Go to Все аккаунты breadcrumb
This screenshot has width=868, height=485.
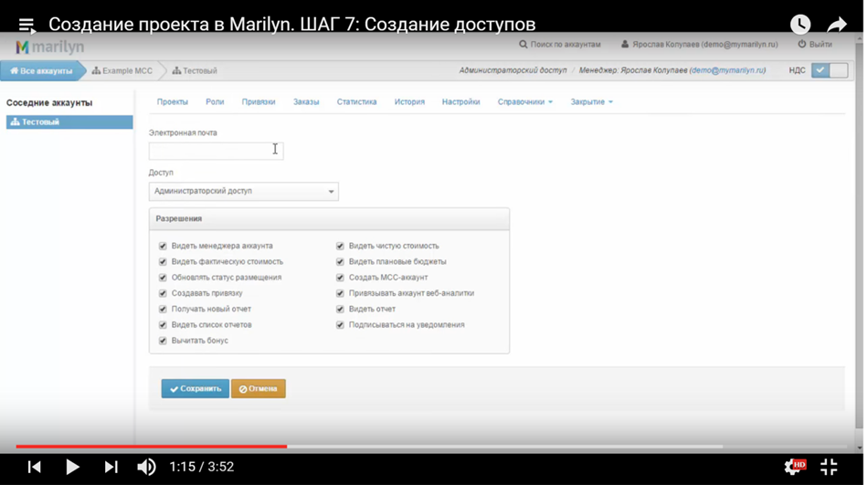coord(41,71)
